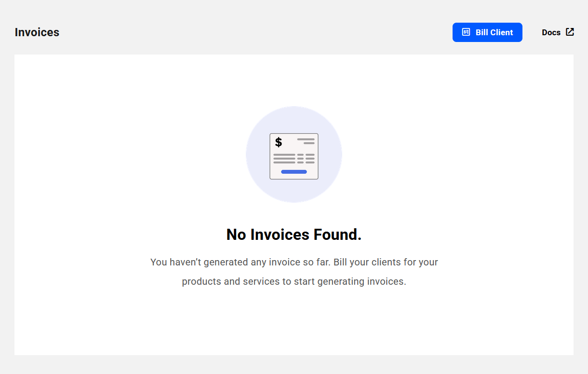Image resolution: width=588 pixels, height=374 pixels.
Task: Select the "No Invoices Found." heading
Action: [x=294, y=235]
